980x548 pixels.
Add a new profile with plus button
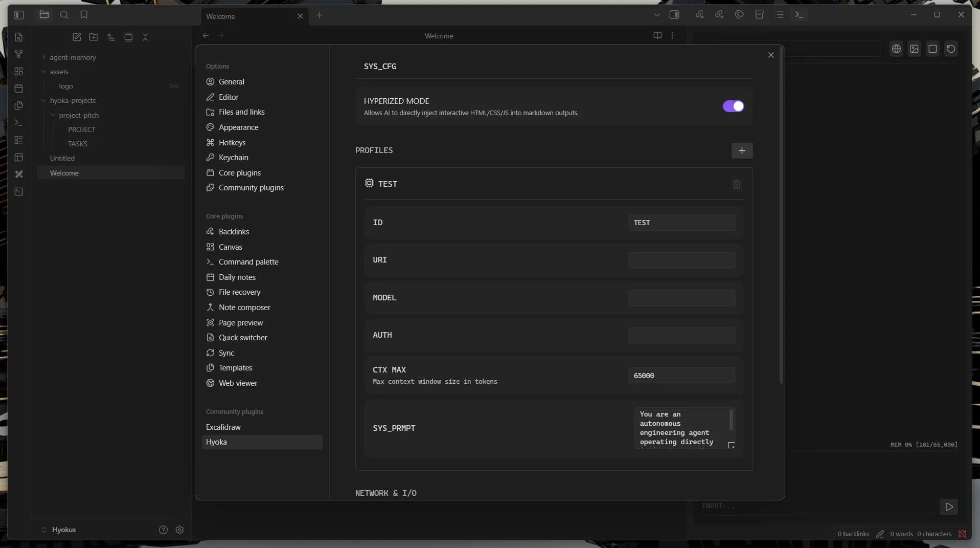point(742,150)
